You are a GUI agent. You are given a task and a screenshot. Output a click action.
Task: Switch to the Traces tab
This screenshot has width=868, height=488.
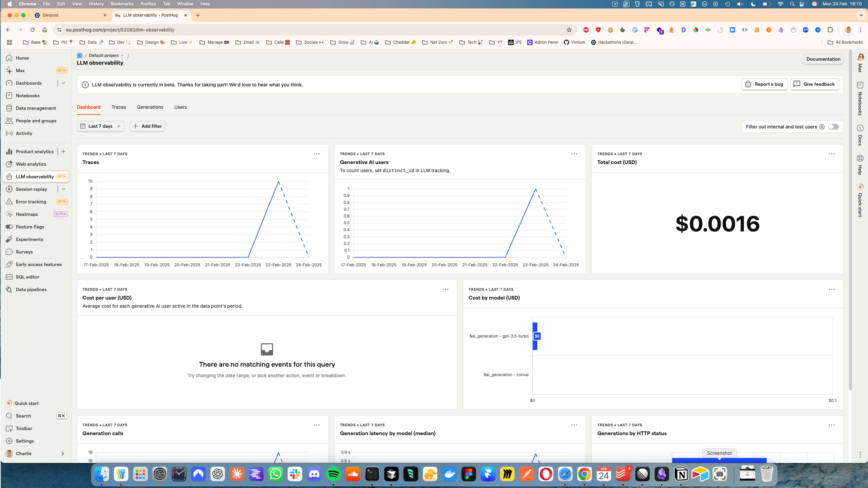click(119, 107)
